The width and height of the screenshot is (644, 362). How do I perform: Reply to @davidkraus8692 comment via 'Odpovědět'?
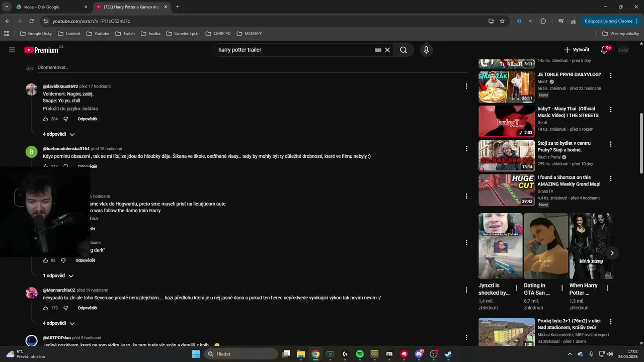pyautogui.click(x=88, y=119)
